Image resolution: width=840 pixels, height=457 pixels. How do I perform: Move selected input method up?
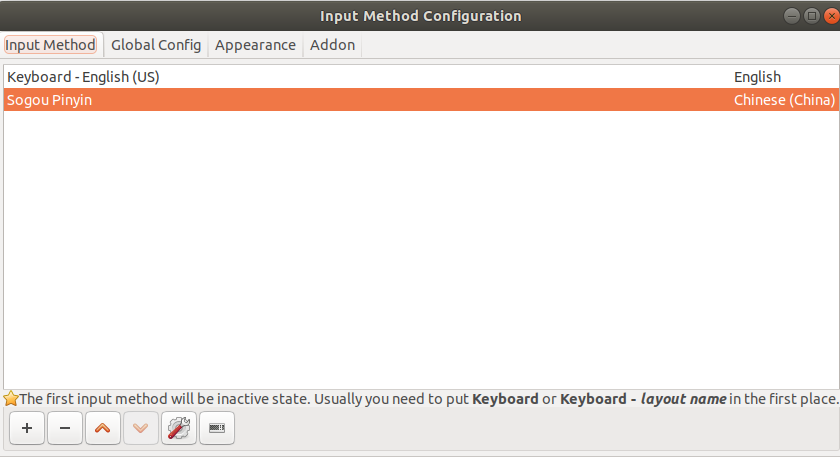(103, 428)
